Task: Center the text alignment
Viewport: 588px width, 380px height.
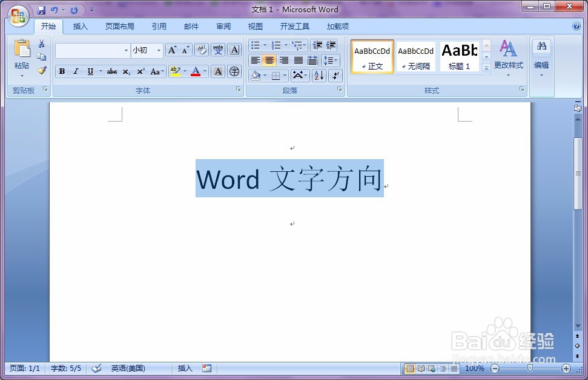Action: tap(269, 61)
